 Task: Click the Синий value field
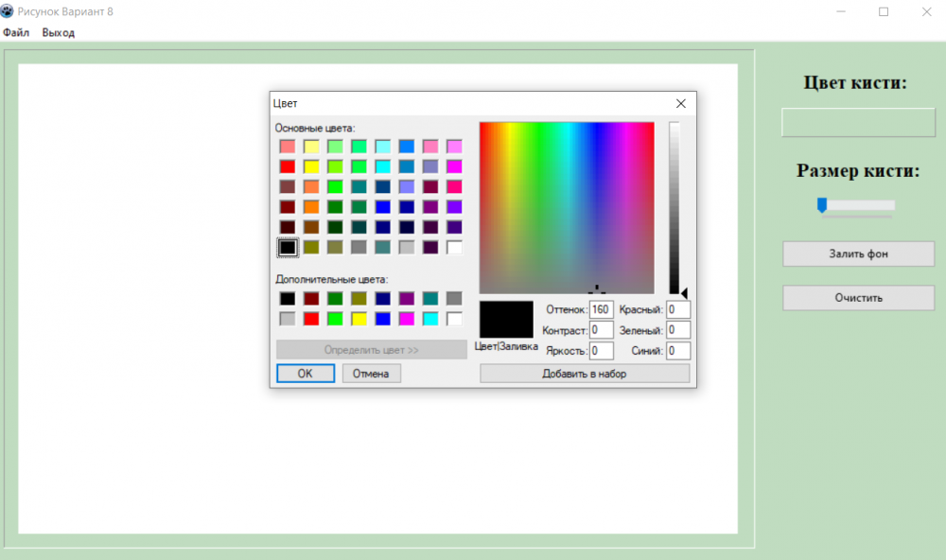click(678, 351)
